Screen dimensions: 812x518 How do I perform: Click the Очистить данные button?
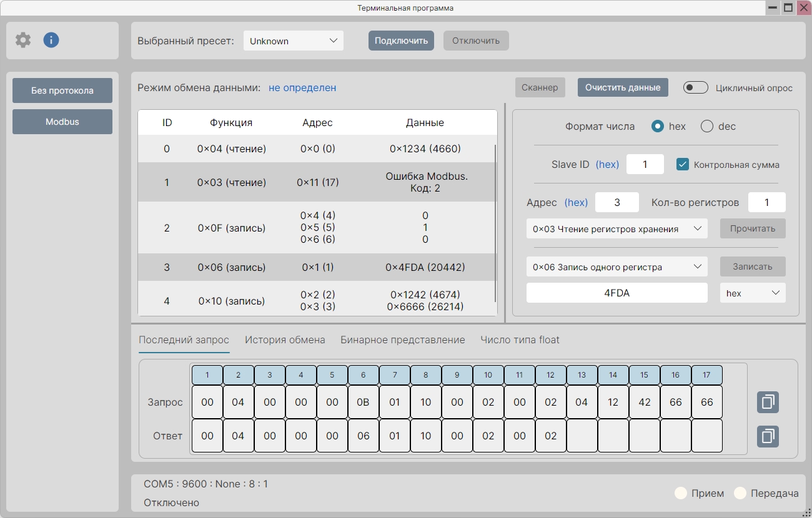(623, 87)
